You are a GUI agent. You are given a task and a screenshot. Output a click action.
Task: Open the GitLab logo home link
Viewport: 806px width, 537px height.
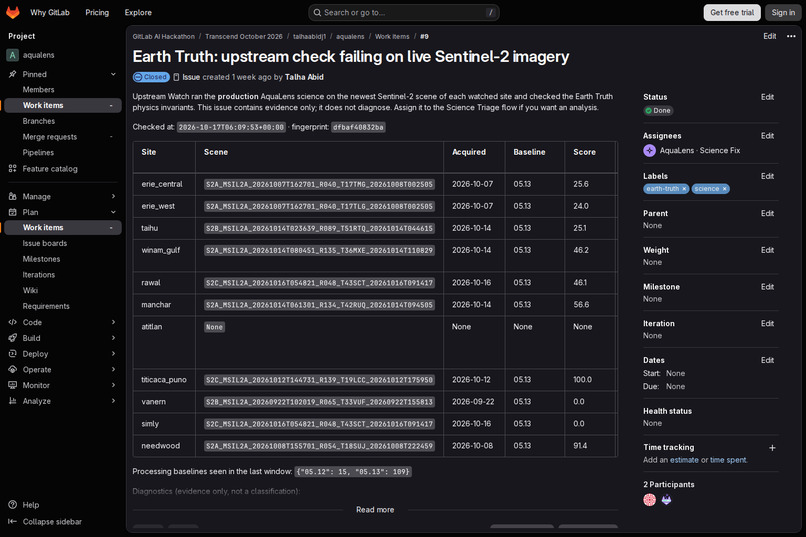pos(13,12)
